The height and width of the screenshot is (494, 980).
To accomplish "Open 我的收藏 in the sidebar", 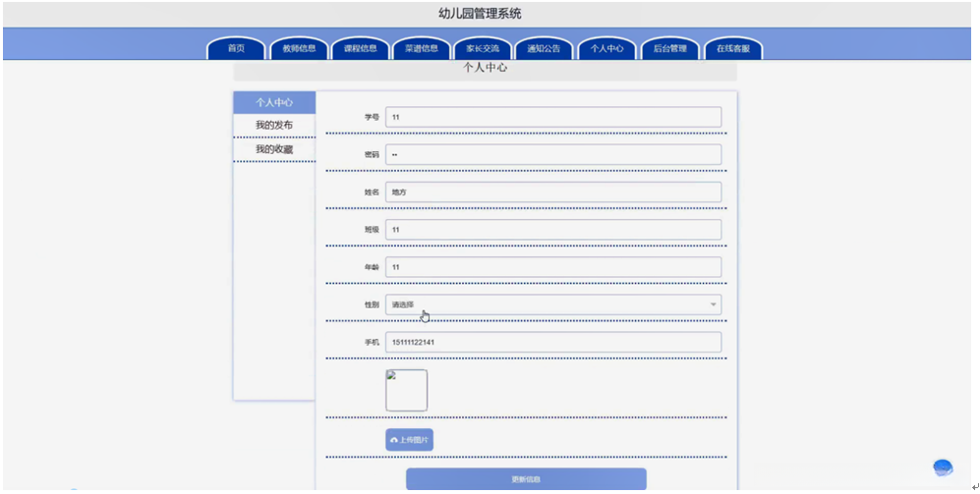I will 274,149.
